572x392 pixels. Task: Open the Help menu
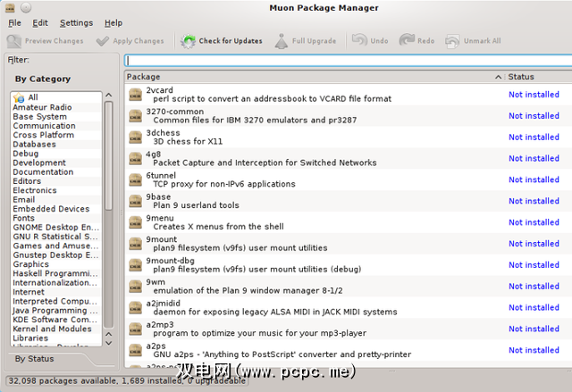[114, 23]
